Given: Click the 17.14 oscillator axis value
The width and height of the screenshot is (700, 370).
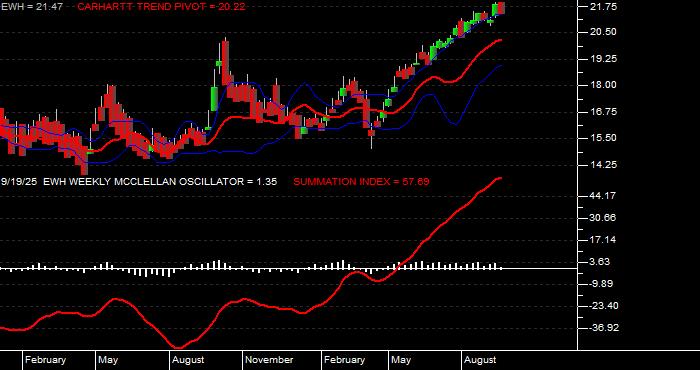Looking at the screenshot, I should tap(604, 240).
